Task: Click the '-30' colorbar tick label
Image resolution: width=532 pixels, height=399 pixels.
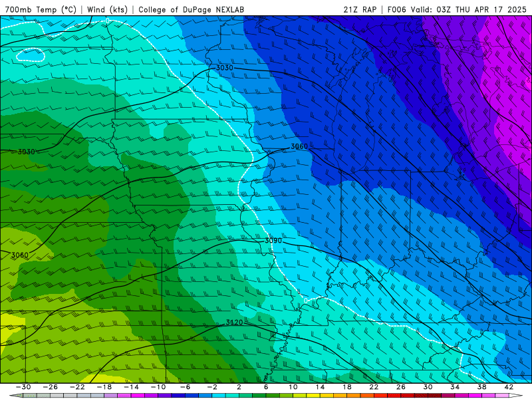Action: click(x=23, y=387)
